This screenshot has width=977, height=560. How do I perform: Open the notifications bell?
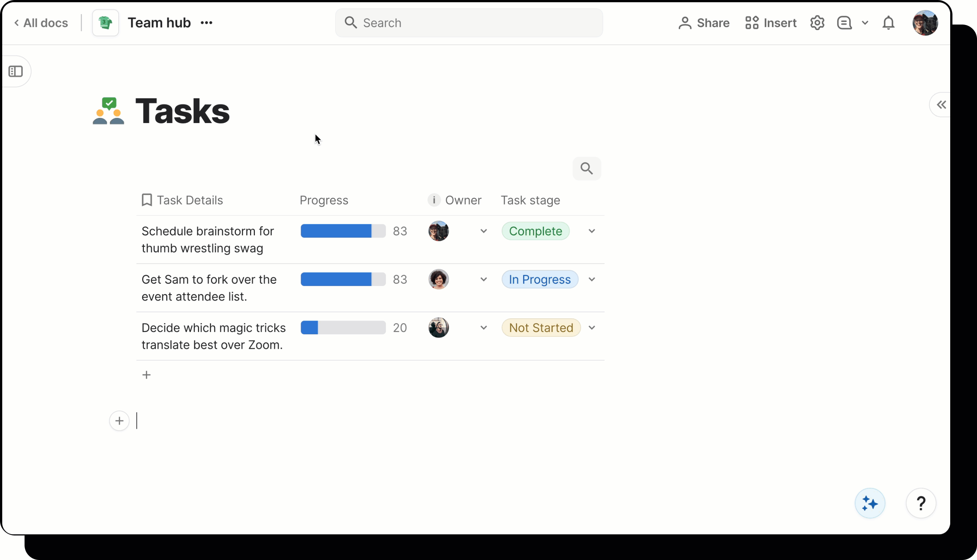click(x=888, y=23)
